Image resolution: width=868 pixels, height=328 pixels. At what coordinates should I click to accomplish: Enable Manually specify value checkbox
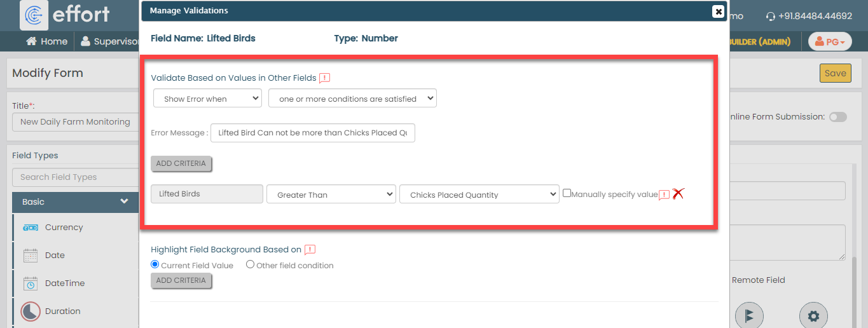coord(567,193)
